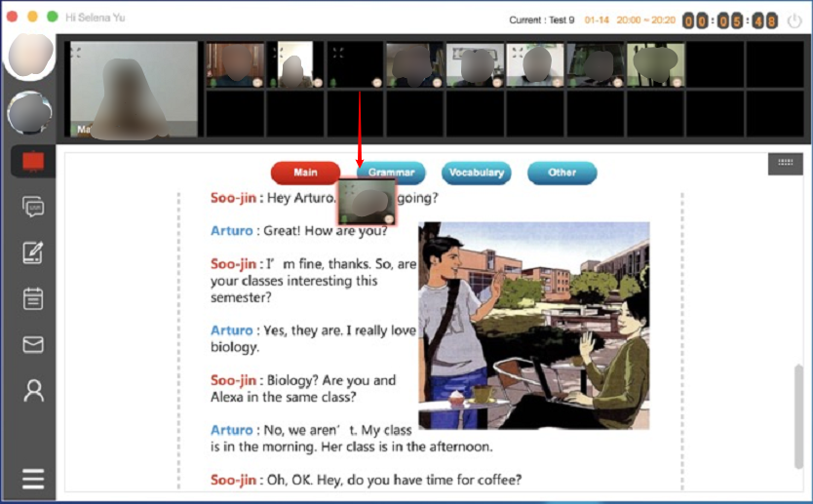The image size is (813, 504).
Task: Open the user profile icon in sidebar
Action: point(34,391)
